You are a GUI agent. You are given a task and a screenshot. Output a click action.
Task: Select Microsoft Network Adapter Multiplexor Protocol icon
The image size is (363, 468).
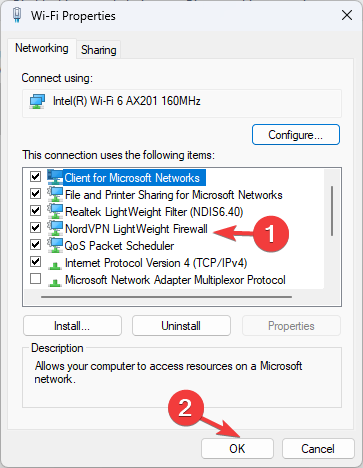tap(55, 282)
